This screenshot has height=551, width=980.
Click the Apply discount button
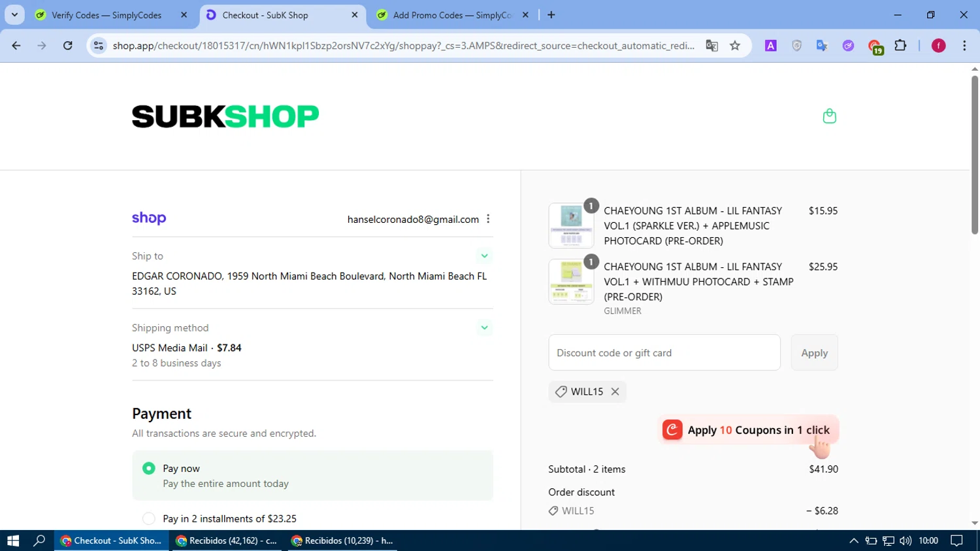pyautogui.click(x=814, y=352)
